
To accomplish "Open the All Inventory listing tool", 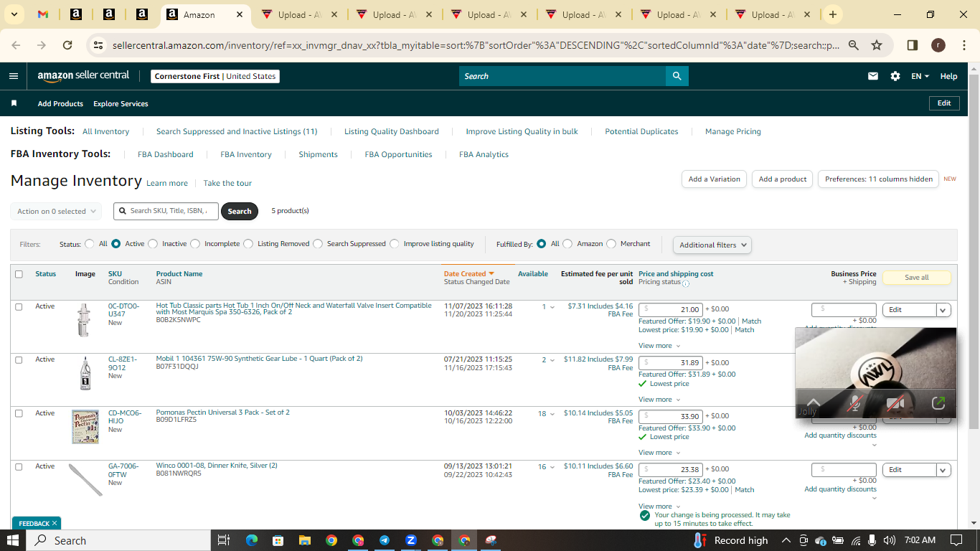I will pos(105,131).
